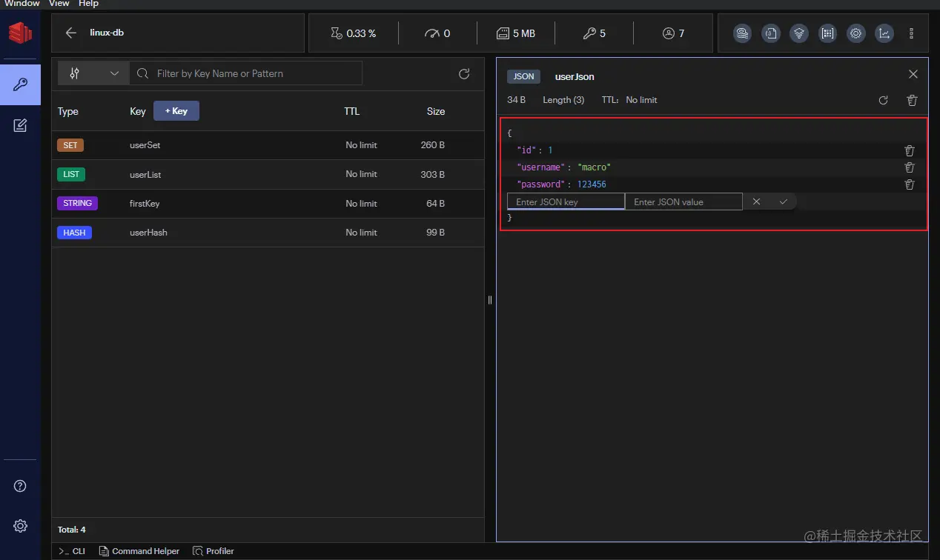The height and width of the screenshot is (560, 940).
Task: Click the linux-db database name
Action: pyautogui.click(x=107, y=33)
